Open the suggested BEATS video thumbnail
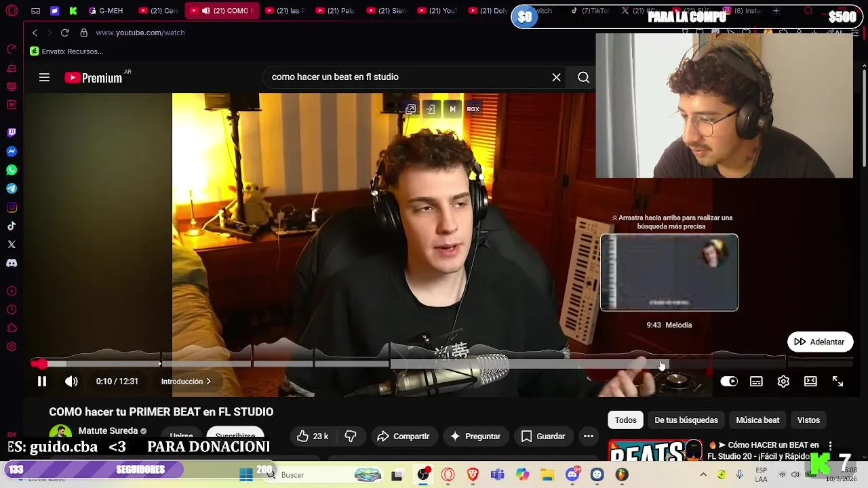Viewport: 868px width, 488px height. (655, 451)
